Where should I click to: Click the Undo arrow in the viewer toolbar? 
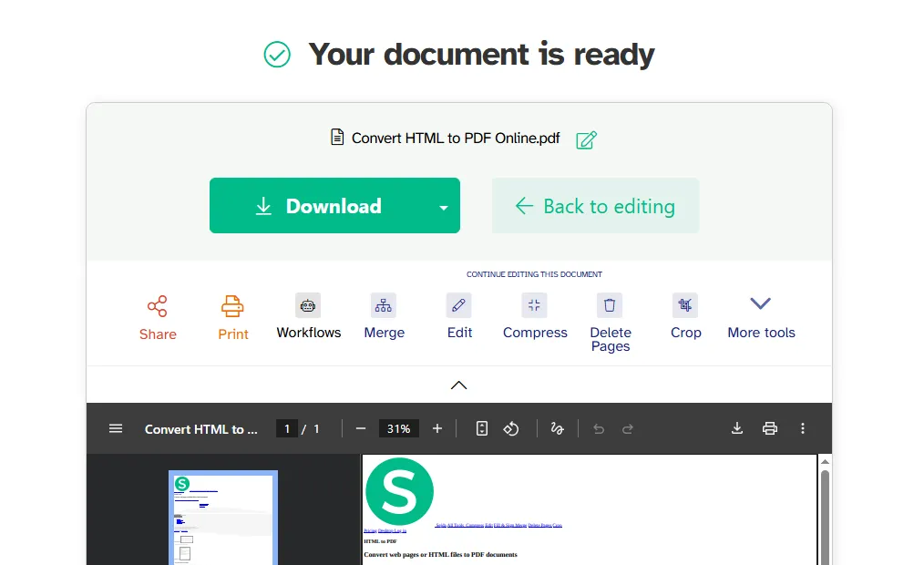point(599,428)
